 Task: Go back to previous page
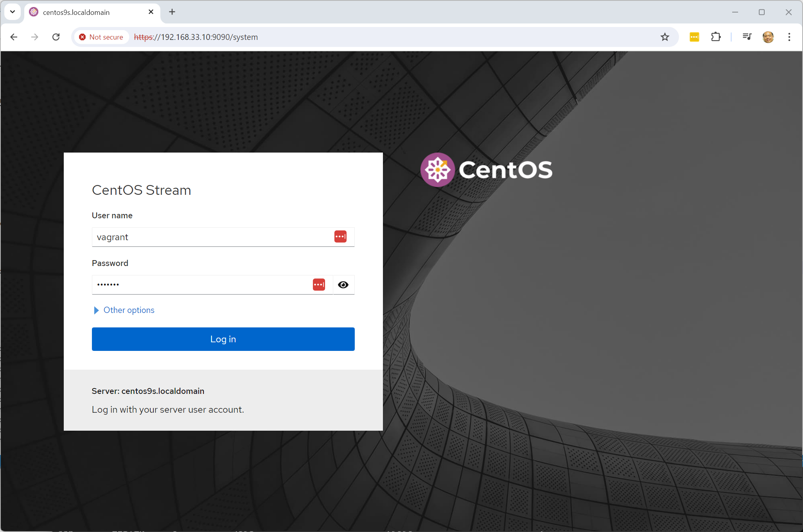point(14,37)
